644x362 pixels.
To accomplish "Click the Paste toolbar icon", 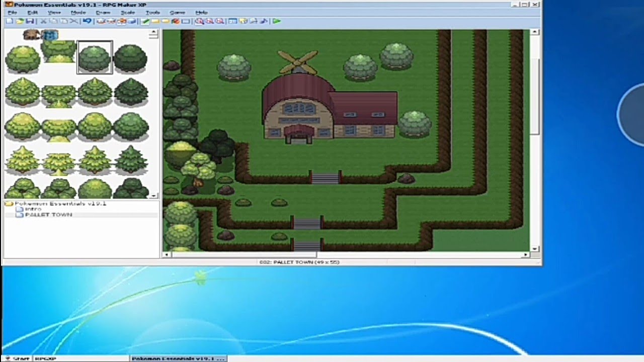I will point(64,21).
